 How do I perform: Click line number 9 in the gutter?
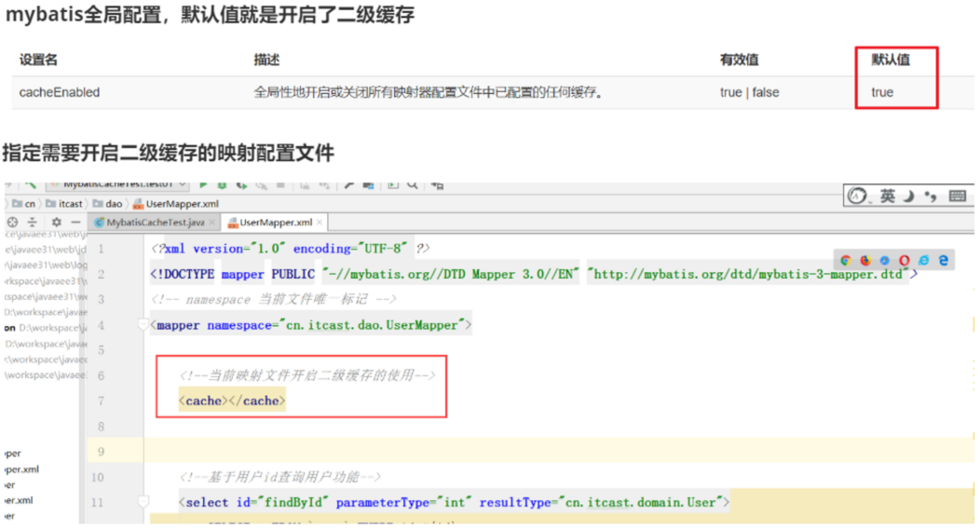101,451
